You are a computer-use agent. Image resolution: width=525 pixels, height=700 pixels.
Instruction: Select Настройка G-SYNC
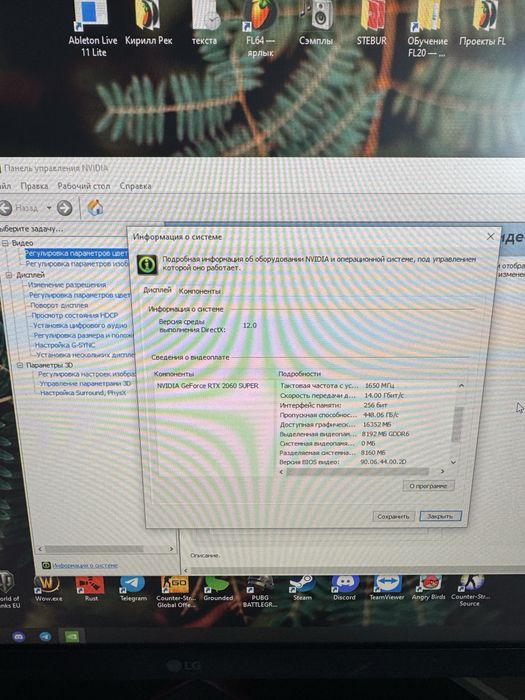65,345
